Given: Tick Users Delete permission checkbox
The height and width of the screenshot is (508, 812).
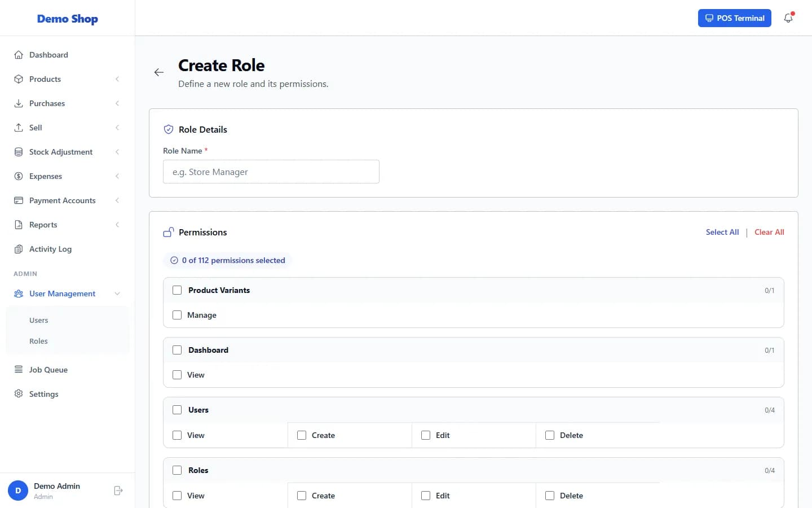Looking at the screenshot, I should coord(550,435).
